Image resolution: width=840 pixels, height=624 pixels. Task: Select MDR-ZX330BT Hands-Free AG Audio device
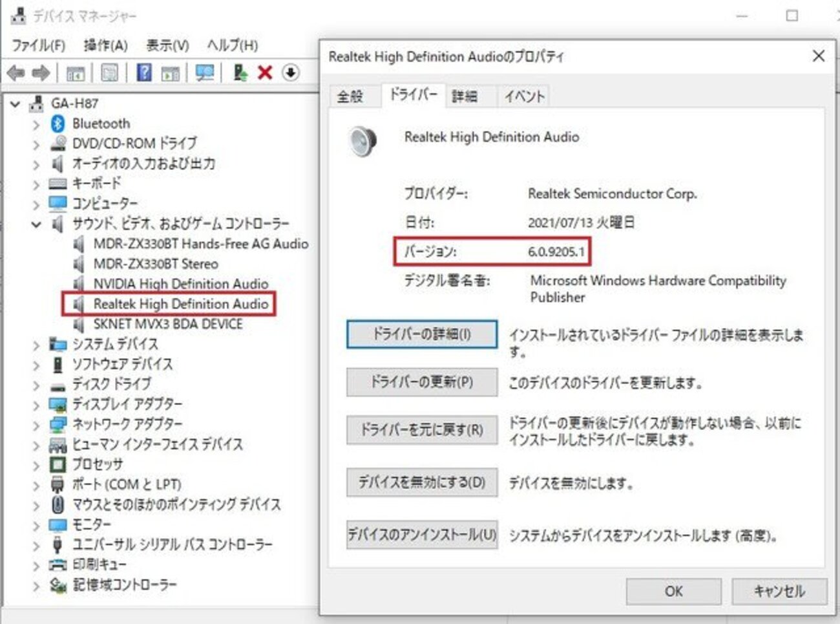[200, 244]
